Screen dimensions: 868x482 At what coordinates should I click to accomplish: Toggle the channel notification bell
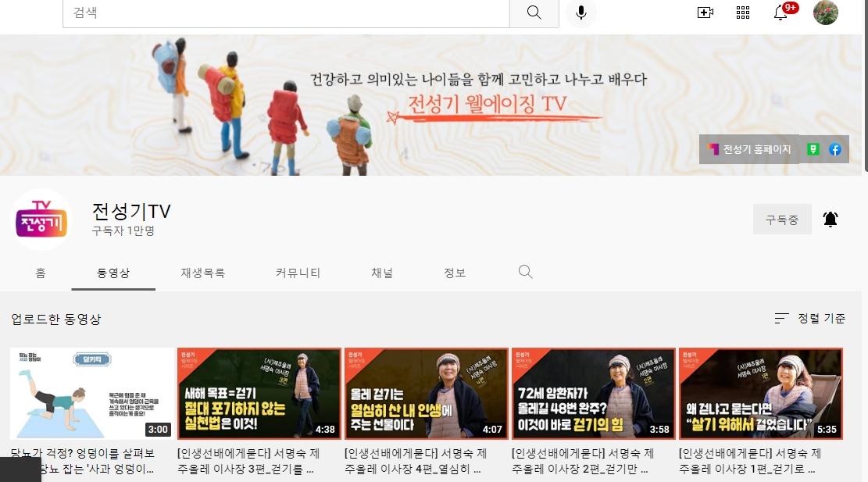pos(830,220)
